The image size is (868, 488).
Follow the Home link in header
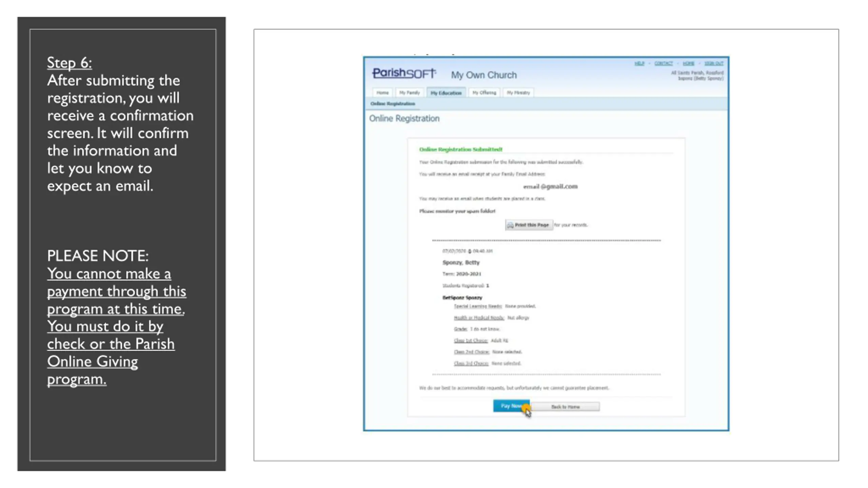tap(688, 63)
